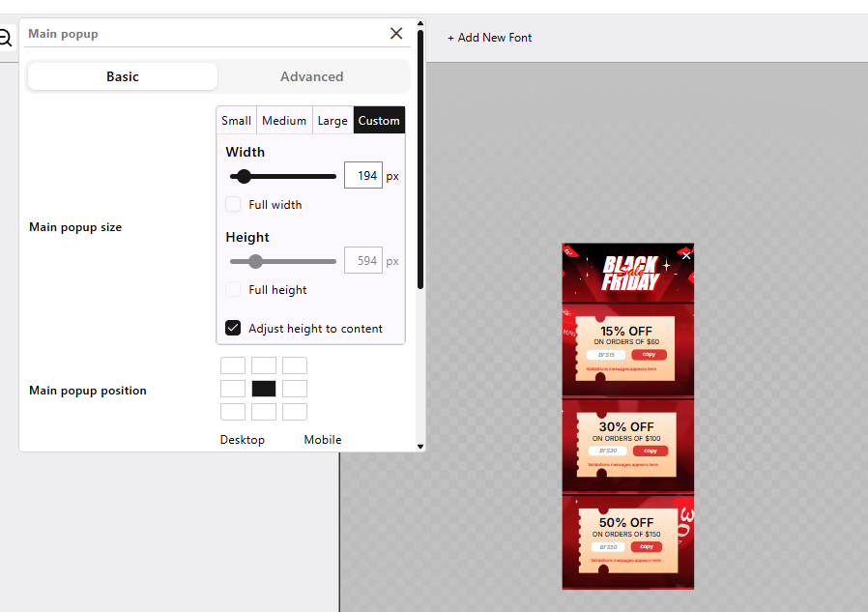This screenshot has height=612, width=868.
Task: Click the Mobile label
Action: [x=323, y=440]
